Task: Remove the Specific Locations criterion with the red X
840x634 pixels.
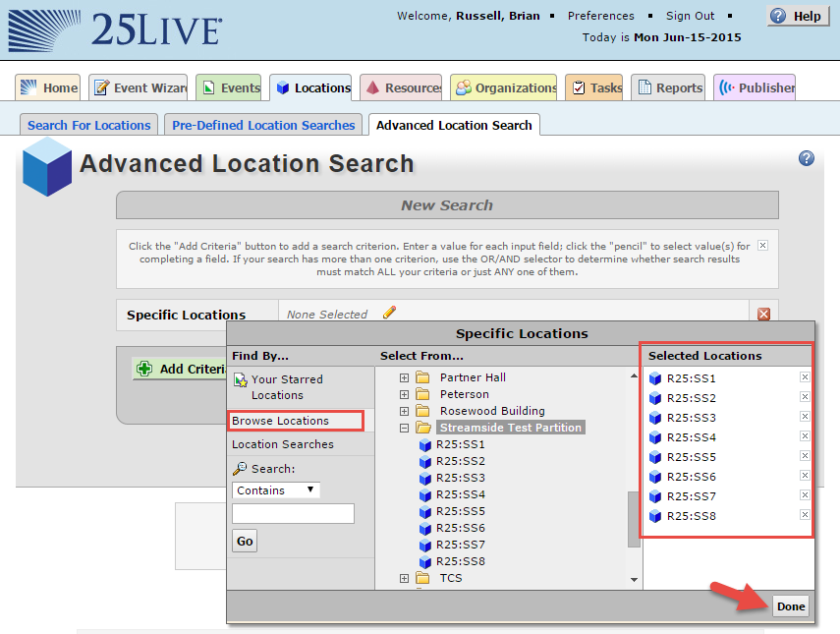Action: [x=764, y=315]
